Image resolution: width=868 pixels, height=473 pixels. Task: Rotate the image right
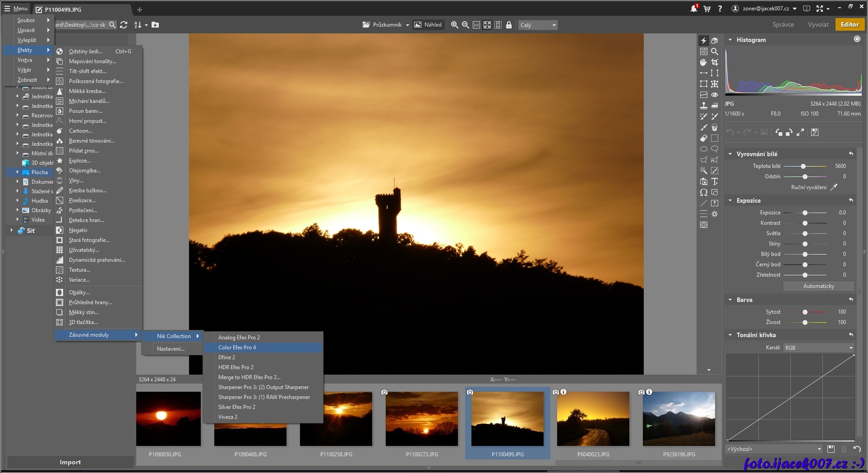point(789,132)
